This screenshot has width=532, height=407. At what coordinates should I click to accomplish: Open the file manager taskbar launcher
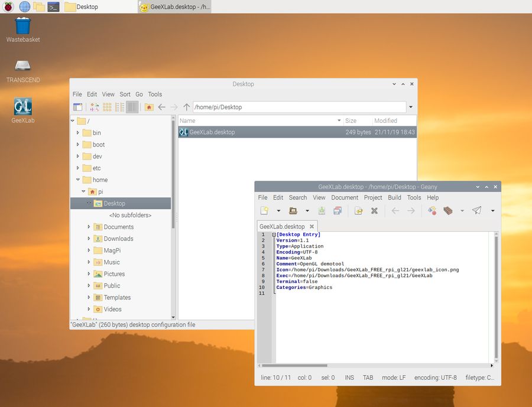(x=39, y=6)
